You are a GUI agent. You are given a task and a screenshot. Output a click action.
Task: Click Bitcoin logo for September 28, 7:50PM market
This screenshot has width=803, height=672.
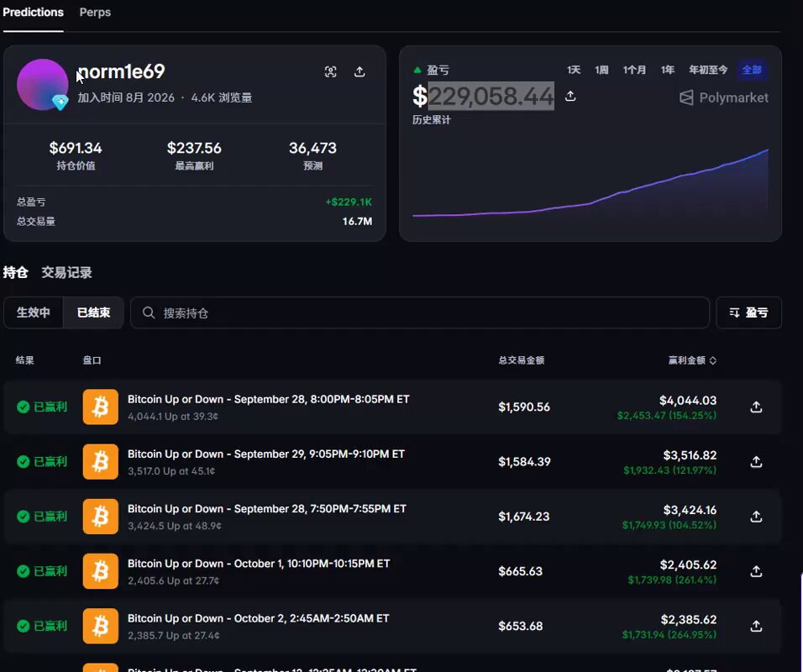[x=101, y=517]
